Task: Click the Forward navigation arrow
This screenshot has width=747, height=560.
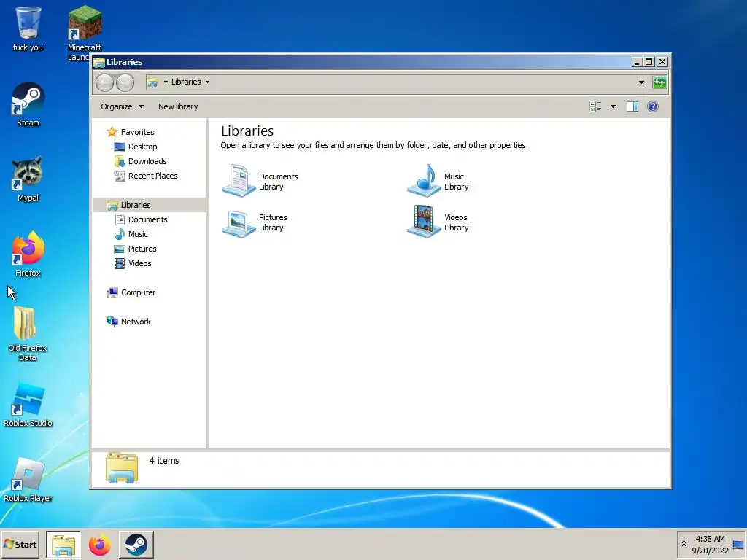Action: click(x=125, y=82)
